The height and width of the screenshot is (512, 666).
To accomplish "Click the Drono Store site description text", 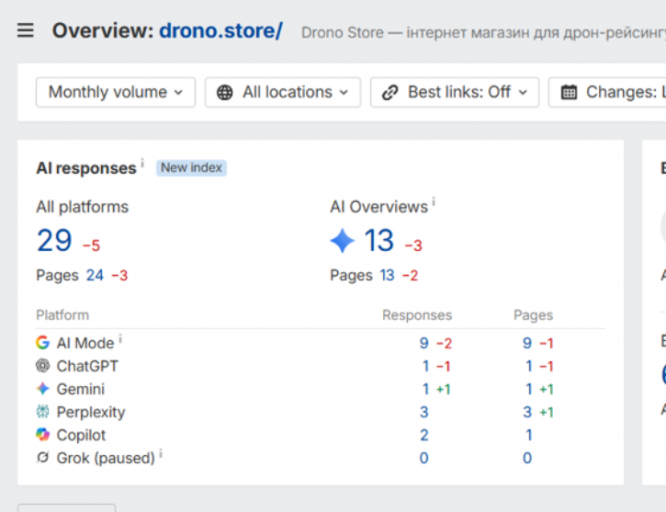I will click(x=483, y=32).
